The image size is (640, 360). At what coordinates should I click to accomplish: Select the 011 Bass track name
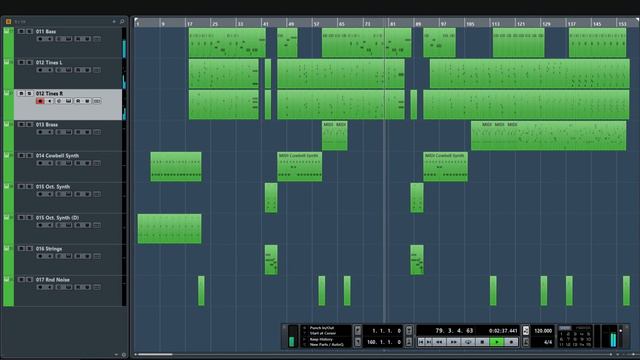46,31
